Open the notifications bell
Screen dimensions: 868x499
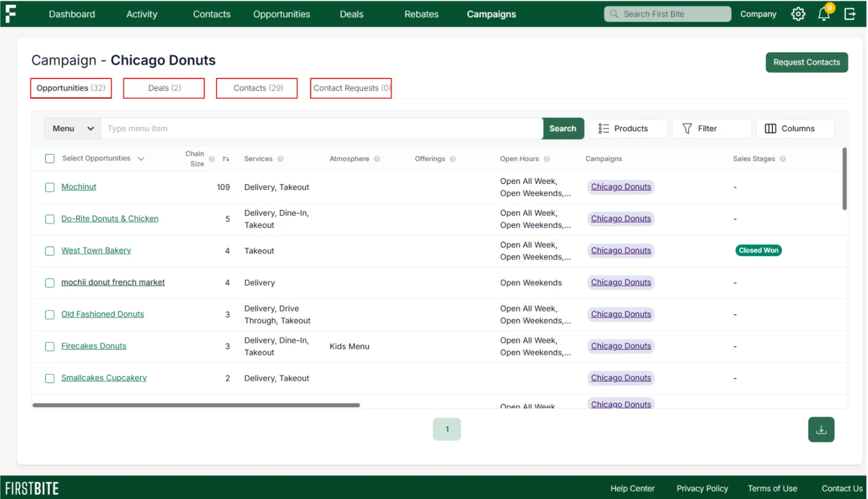(x=825, y=14)
